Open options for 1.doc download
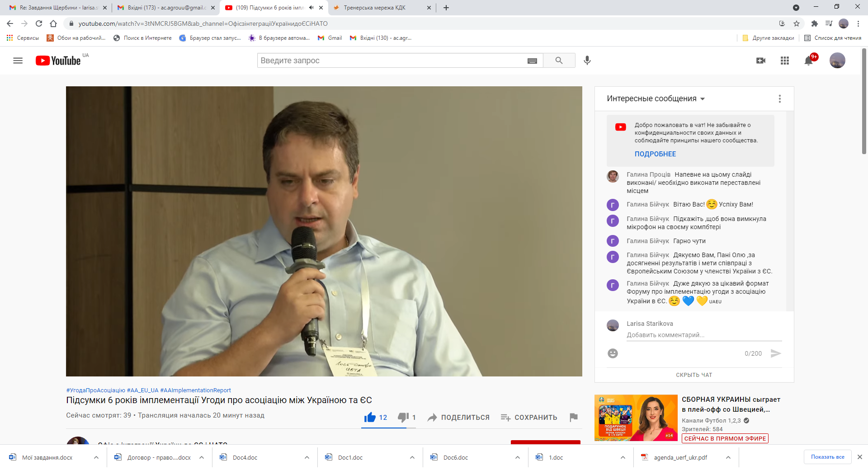This screenshot has height=470, width=868. tap(623, 457)
